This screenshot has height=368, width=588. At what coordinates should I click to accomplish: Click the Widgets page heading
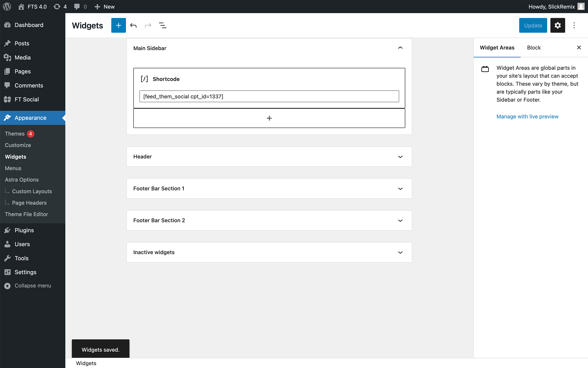87,26
